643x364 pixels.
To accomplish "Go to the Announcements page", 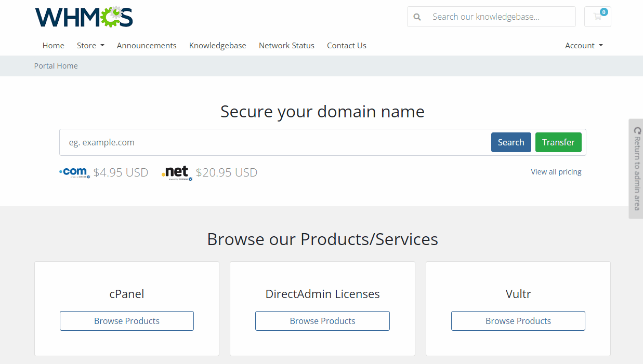I will pyautogui.click(x=147, y=46).
